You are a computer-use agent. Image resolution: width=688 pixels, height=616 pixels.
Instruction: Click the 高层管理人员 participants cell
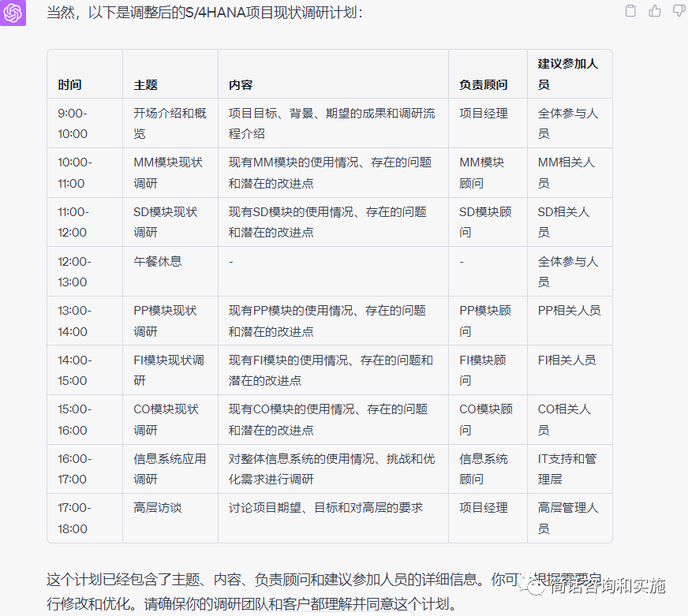click(x=568, y=518)
